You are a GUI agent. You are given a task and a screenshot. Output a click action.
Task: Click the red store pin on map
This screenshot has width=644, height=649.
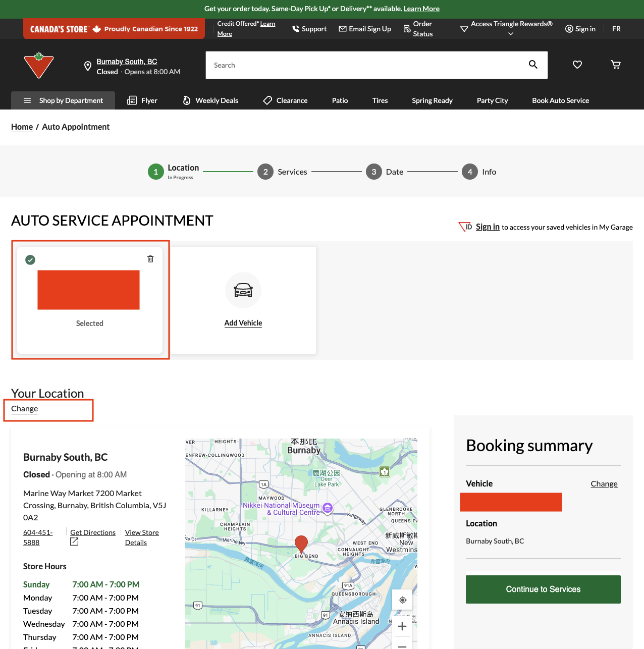pyautogui.click(x=301, y=544)
